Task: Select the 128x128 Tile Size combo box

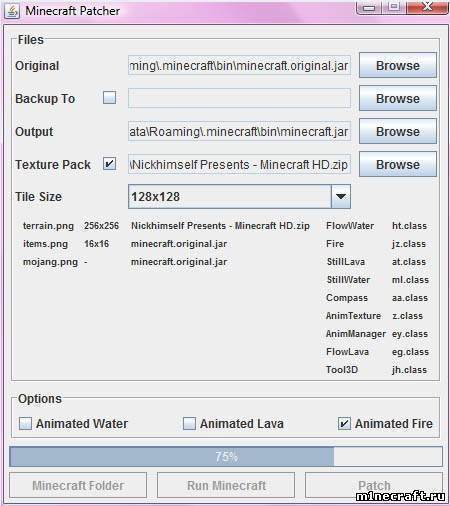Action: click(239, 196)
